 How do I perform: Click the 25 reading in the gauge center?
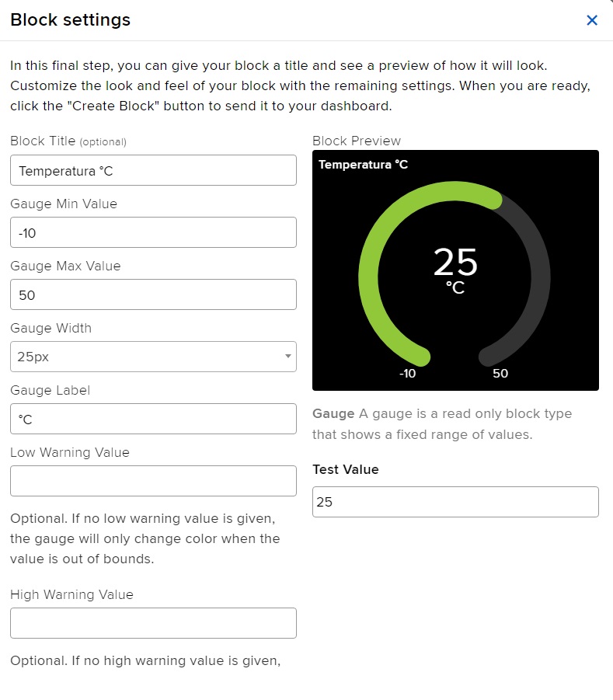pyautogui.click(x=455, y=263)
